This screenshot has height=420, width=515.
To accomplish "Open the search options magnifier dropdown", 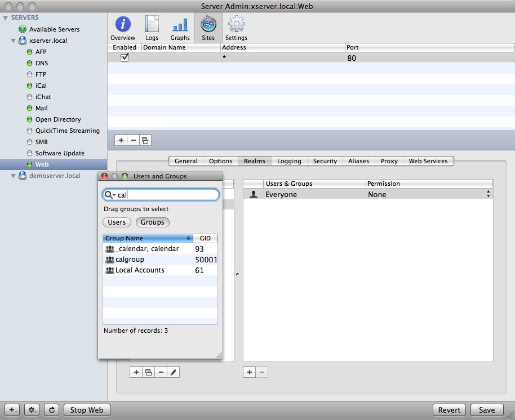I will pos(109,195).
